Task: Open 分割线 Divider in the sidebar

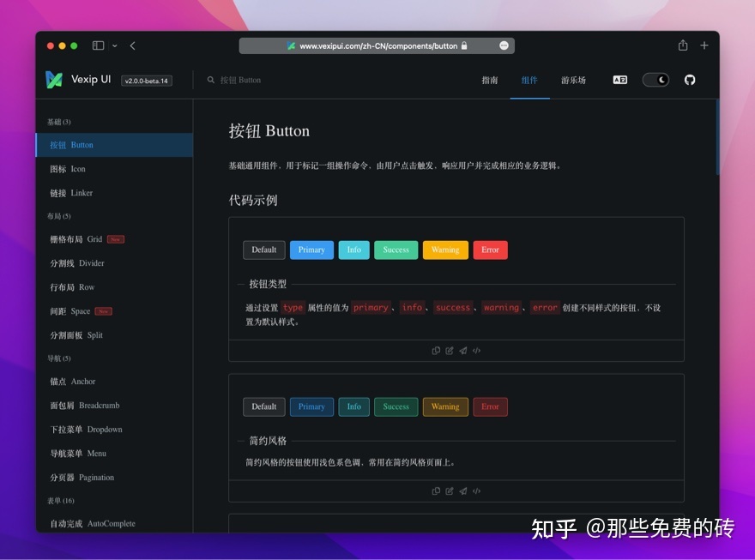Action: pos(115,263)
